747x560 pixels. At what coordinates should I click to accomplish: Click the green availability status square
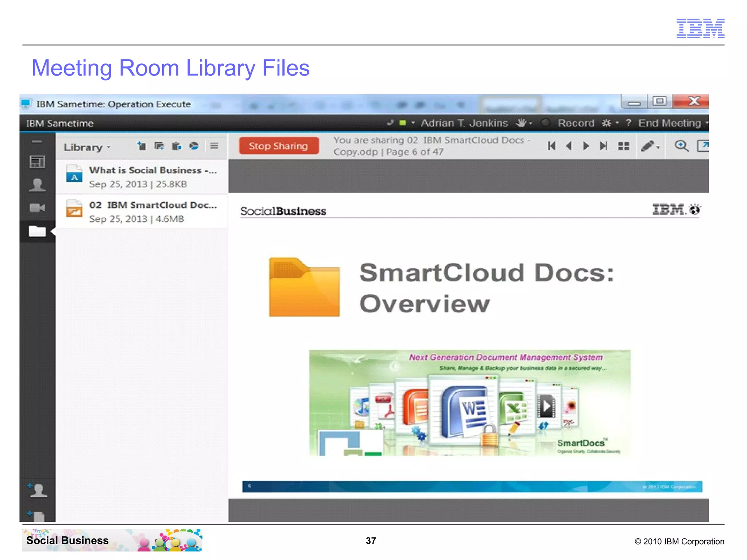point(403,123)
